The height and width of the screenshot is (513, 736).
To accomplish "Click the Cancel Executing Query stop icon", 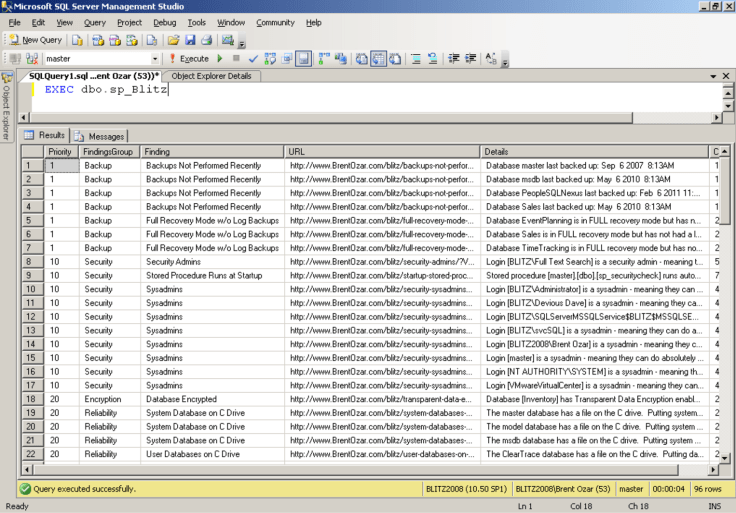I will coord(236,59).
